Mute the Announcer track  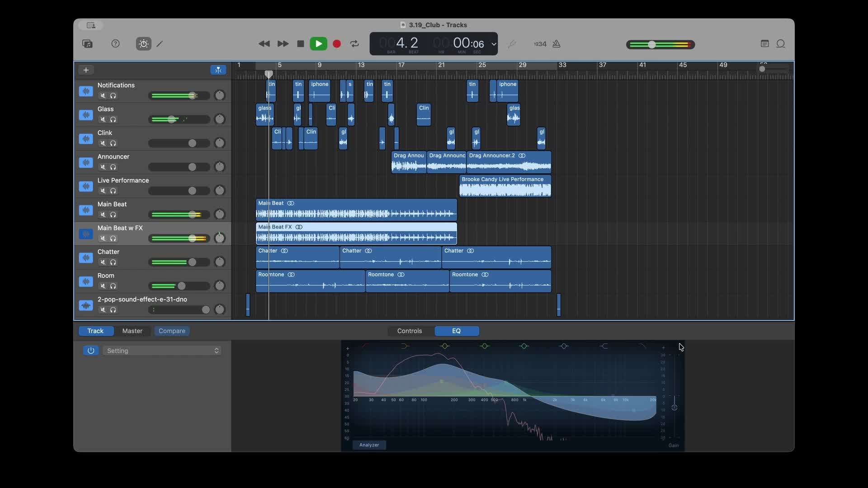pos(103,167)
